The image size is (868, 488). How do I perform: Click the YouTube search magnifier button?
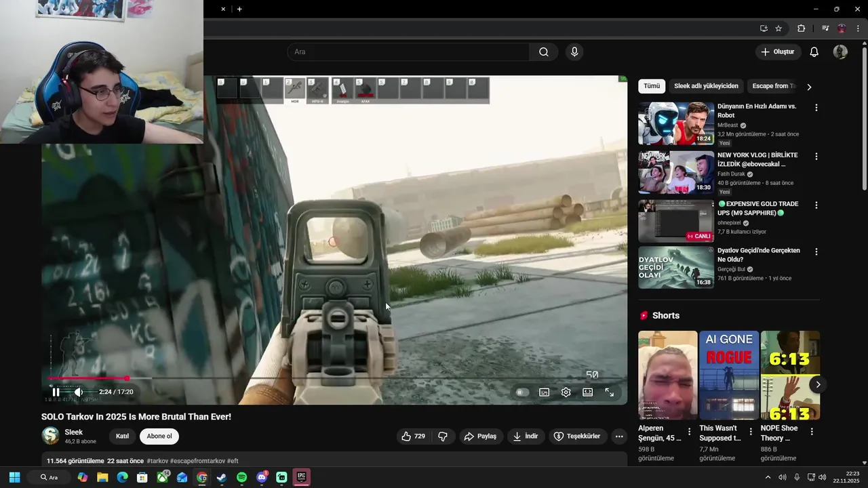[x=543, y=52]
